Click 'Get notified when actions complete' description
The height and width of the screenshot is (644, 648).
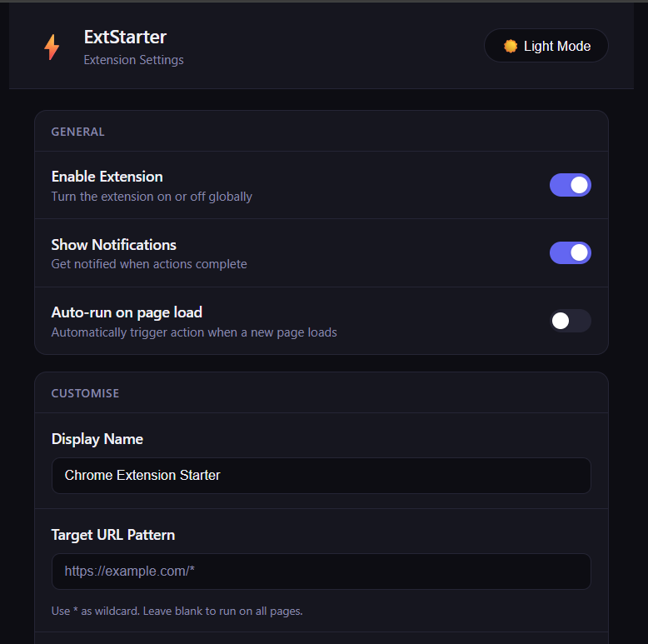coord(149,264)
